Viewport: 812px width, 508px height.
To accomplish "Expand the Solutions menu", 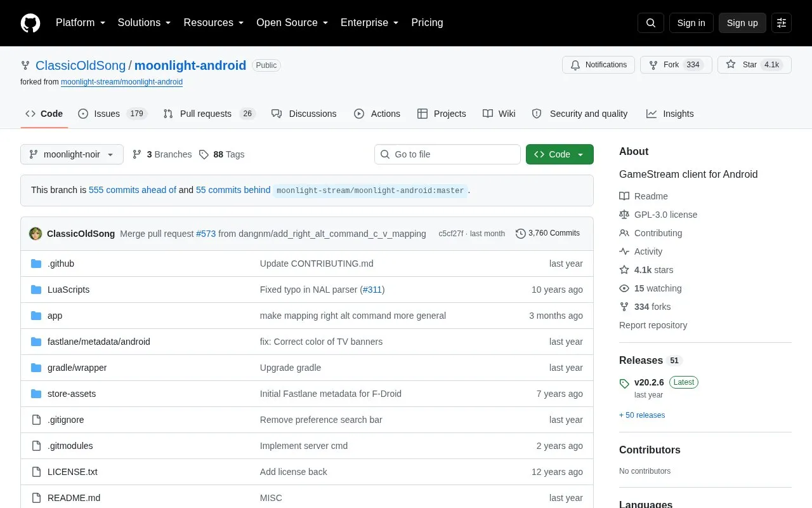I will 144,23.
